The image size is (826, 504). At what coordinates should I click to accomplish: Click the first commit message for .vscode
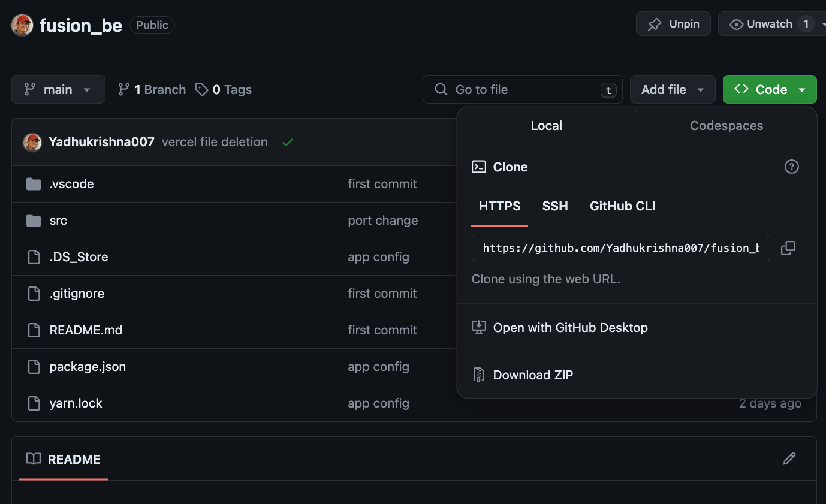pyautogui.click(x=382, y=184)
